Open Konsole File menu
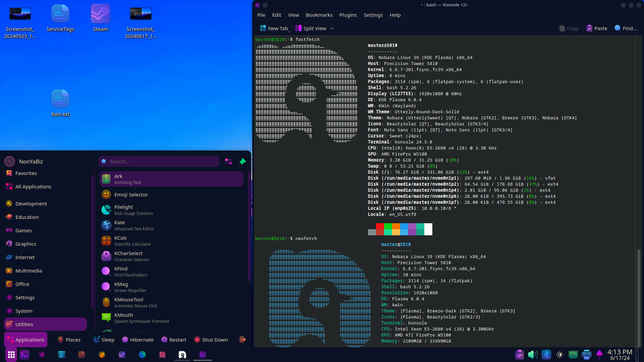 tap(261, 15)
